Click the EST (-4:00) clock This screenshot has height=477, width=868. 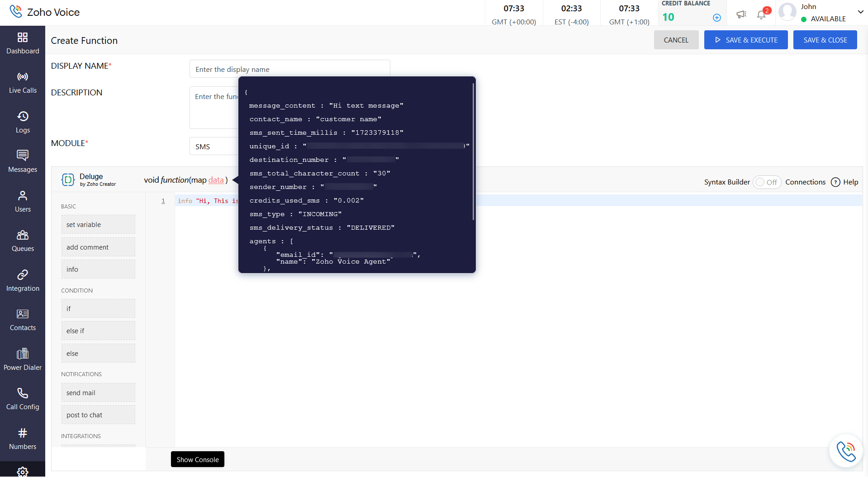pos(572,14)
